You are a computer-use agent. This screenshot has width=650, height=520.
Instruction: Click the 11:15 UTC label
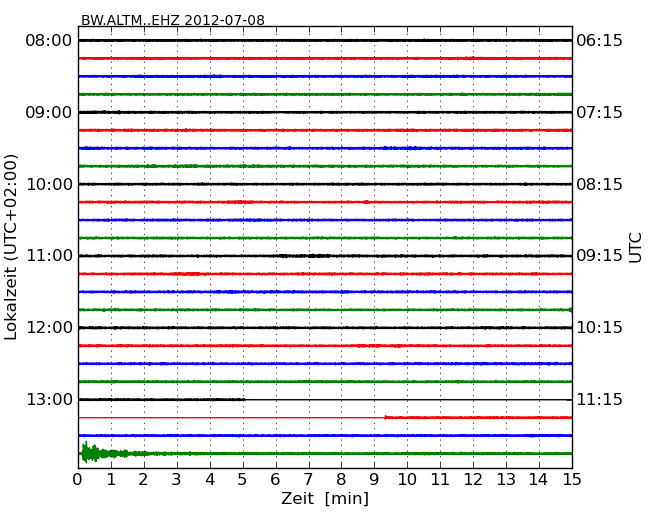pyautogui.click(x=599, y=399)
